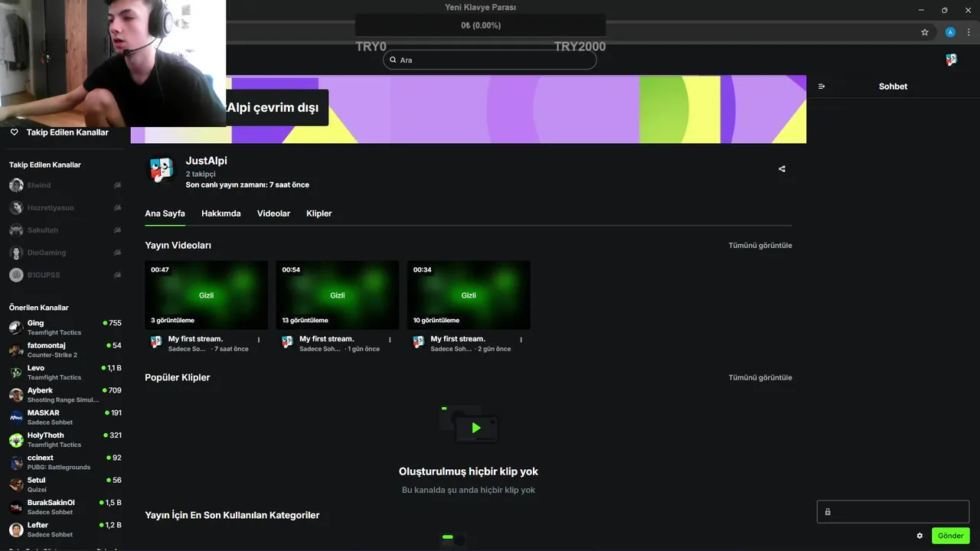Click fatomontaj channel avatar

pos(16,350)
